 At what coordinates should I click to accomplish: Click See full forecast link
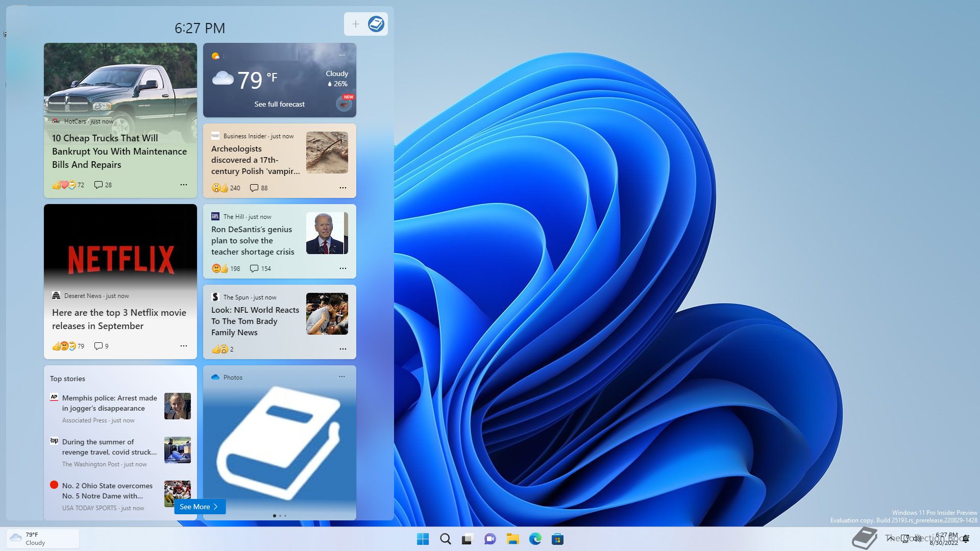pos(279,104)
